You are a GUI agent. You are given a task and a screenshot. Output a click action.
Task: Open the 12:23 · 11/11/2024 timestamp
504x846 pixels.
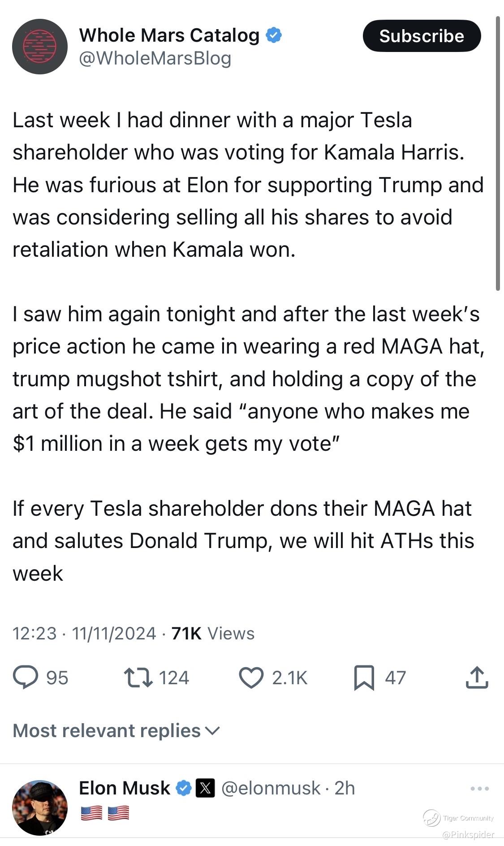tap(84, 633)
